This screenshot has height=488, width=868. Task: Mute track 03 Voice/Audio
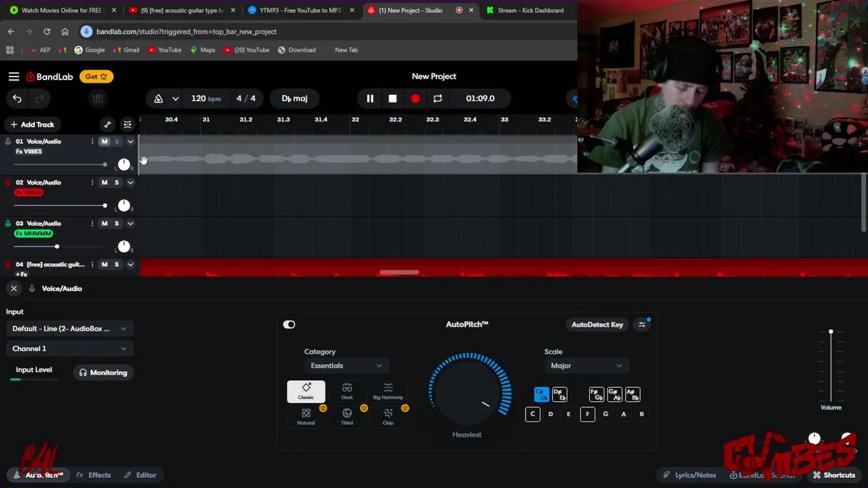point(104,224)
